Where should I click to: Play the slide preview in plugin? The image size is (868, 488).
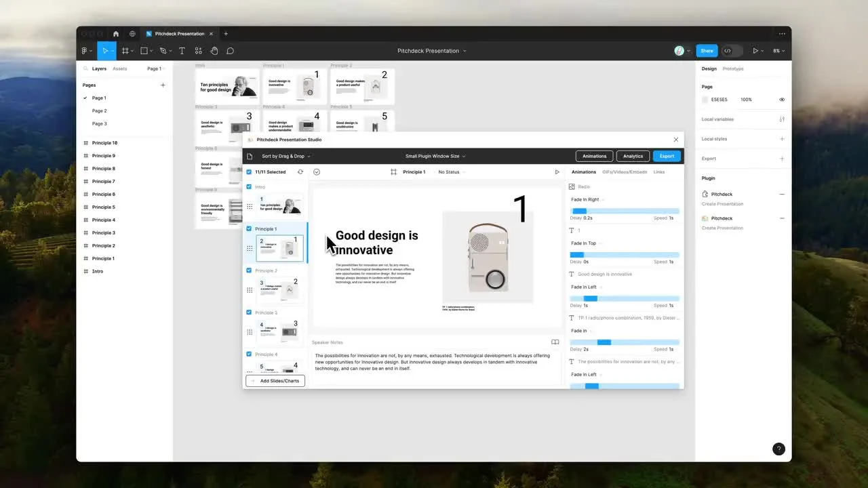[557, 172]
